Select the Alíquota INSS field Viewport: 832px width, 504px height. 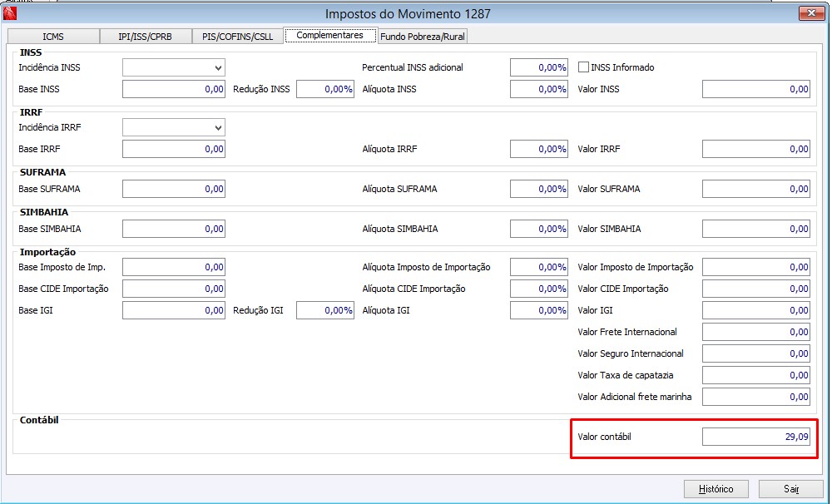(539, 90)
